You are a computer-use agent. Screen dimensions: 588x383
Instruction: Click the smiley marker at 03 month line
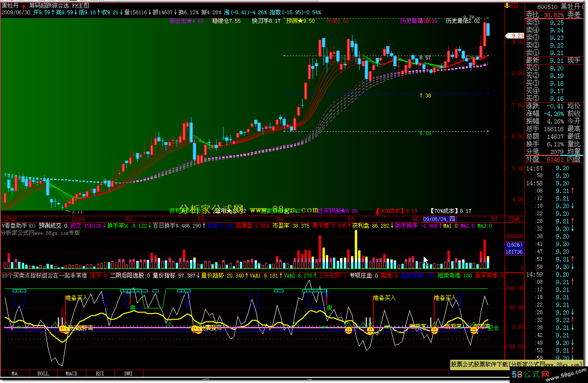(196, 328)
